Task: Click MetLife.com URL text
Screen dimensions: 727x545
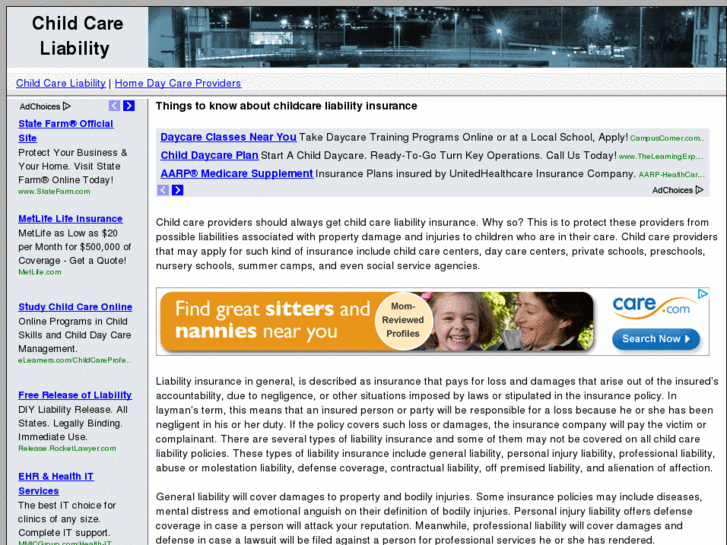Action: 40,272
